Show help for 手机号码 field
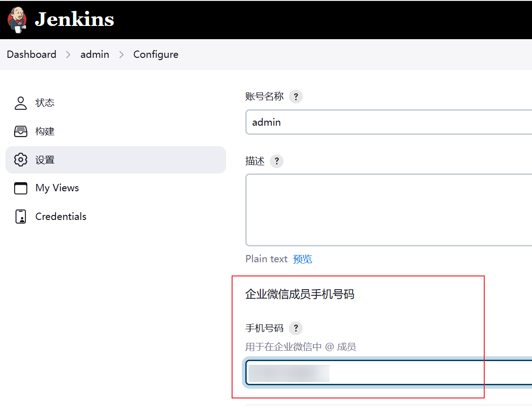 pos(296,328)
